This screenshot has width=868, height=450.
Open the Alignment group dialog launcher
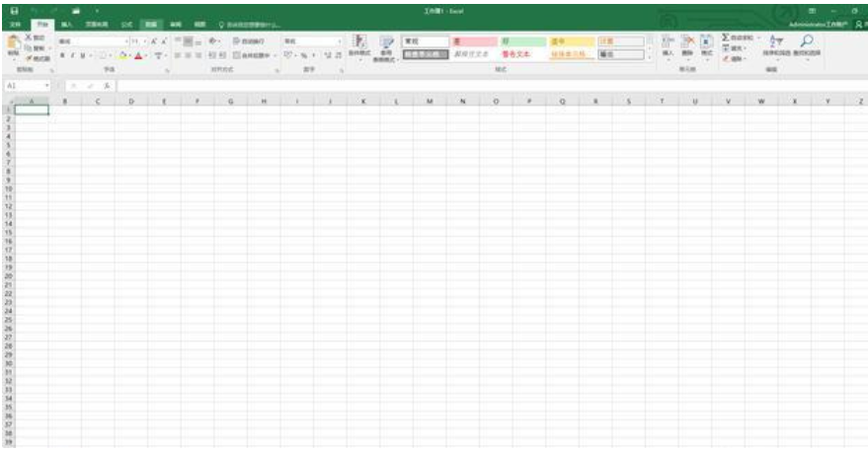pyautogui.click(x=277, y=70)
